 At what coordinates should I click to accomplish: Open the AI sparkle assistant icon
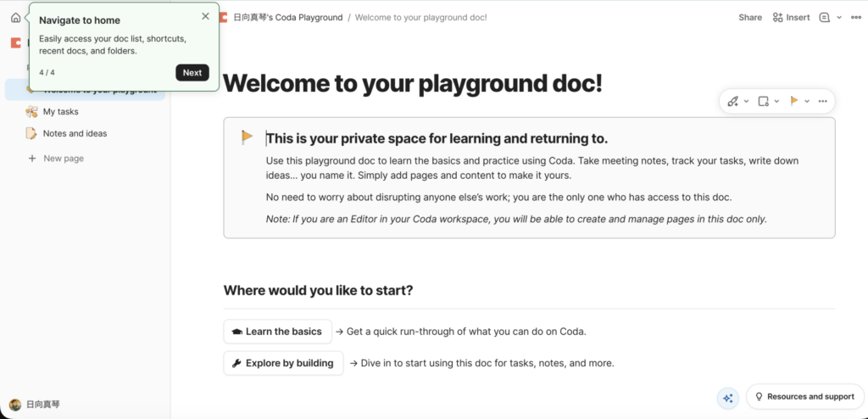tap(727, 397)
